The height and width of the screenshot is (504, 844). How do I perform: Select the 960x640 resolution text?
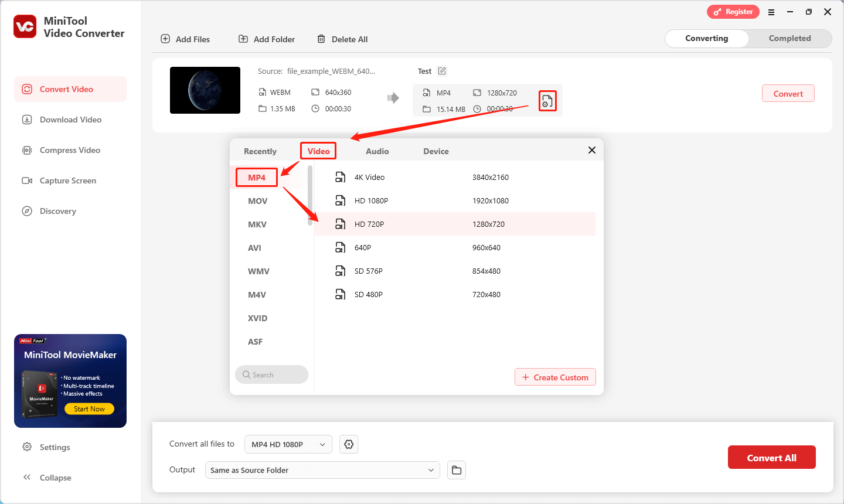486,247
